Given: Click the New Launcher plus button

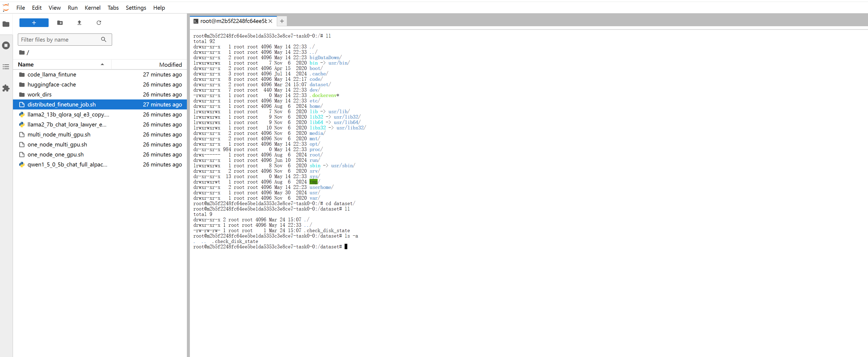Looking at the screenshot, I should [x=34, y=23].
